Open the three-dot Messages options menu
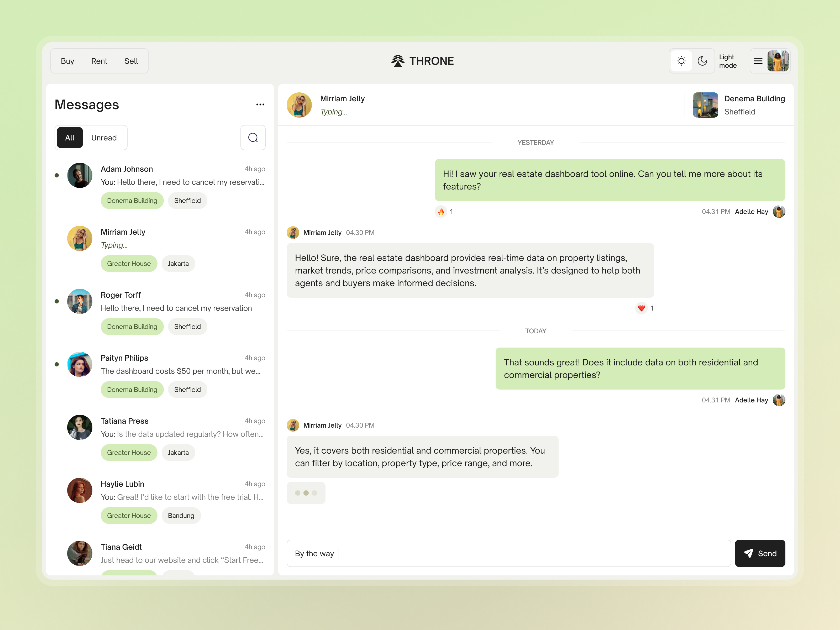 click(260, 104)
